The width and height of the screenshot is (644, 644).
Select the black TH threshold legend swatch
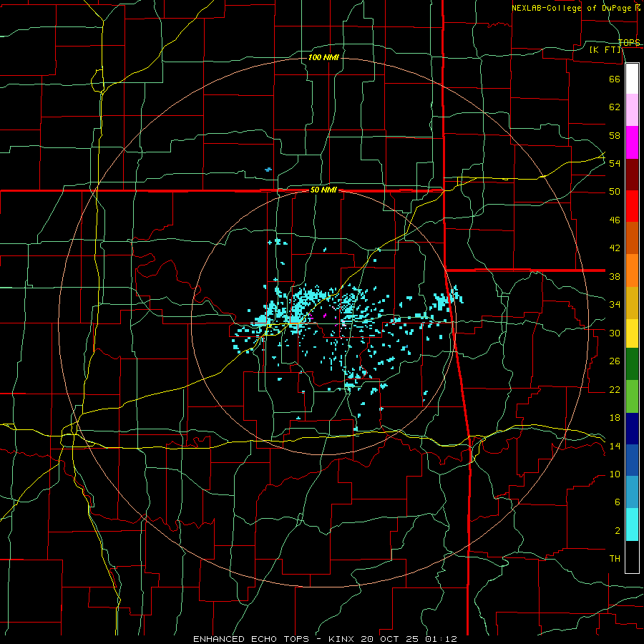pos(632,557)
